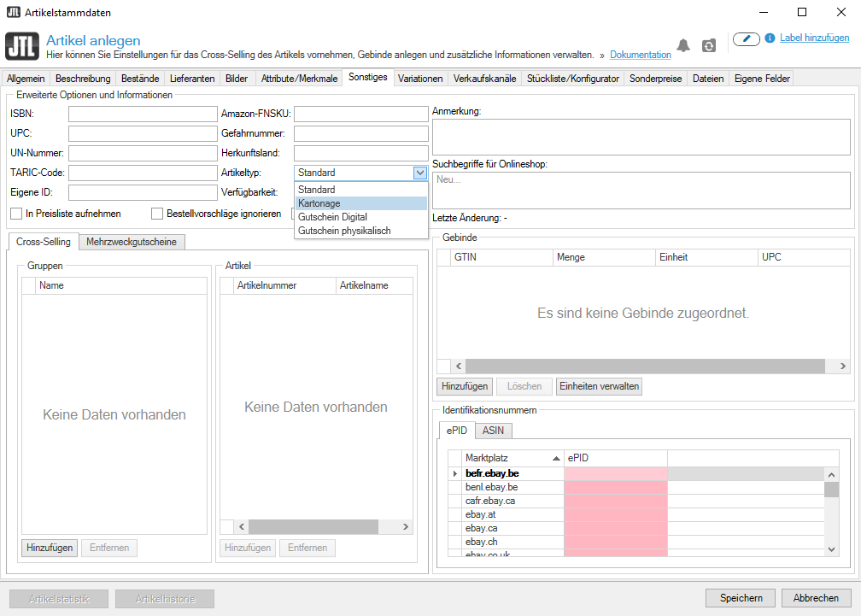Image resolution: width=861 pixels, height=616 pixels.
Task: Click the refresh sync icon in header
Action: tap(708, 46)
